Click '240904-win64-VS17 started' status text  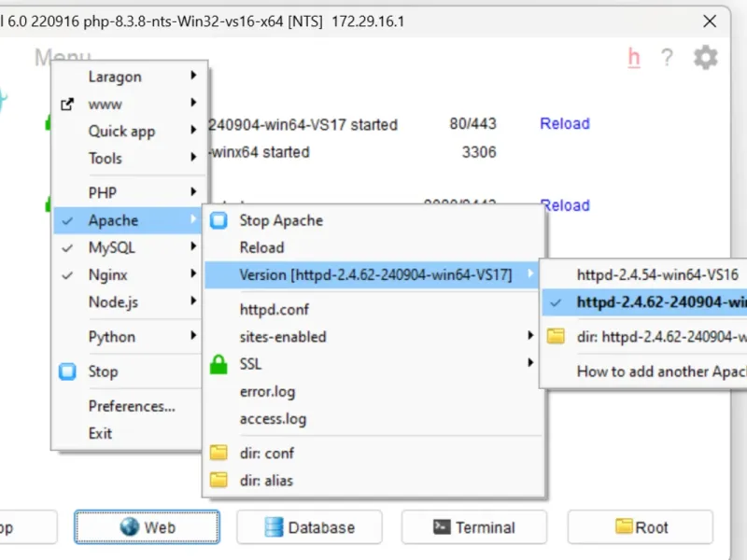(x=303, y=125)
